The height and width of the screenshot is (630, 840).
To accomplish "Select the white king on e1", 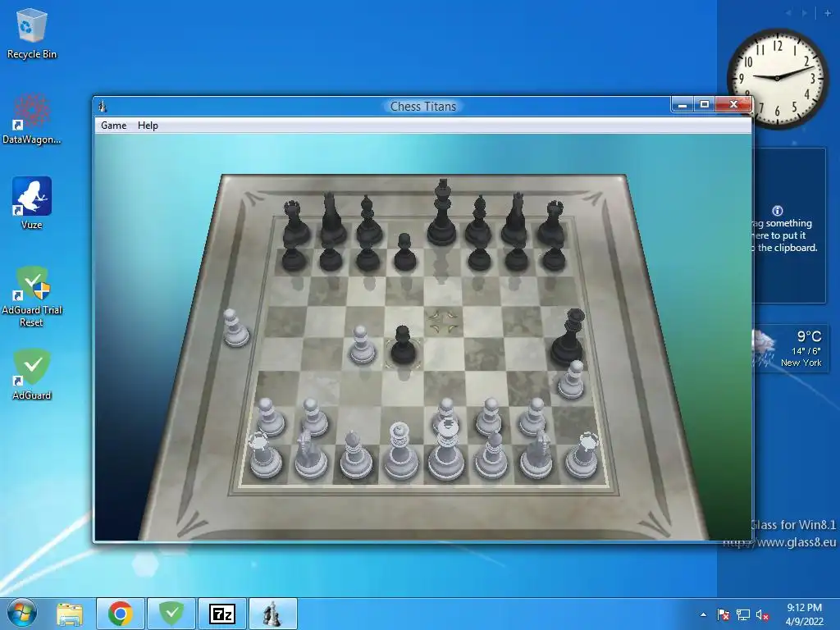I will (x=445, y=449).
